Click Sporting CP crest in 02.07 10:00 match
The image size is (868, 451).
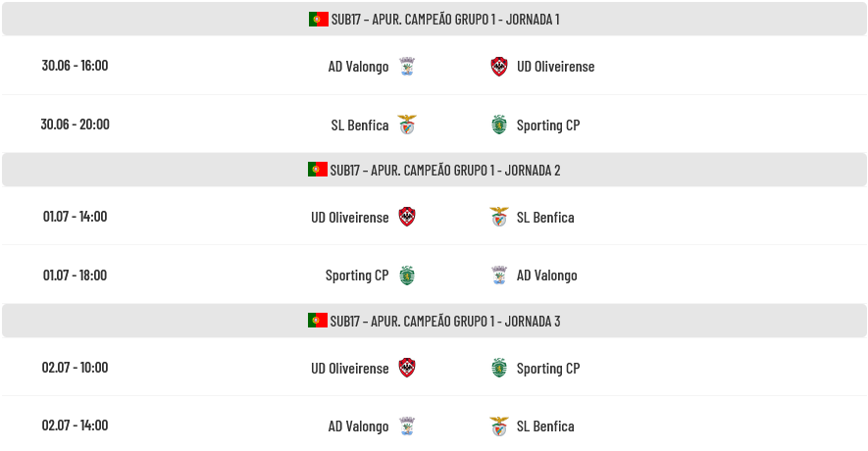(499, 368)
